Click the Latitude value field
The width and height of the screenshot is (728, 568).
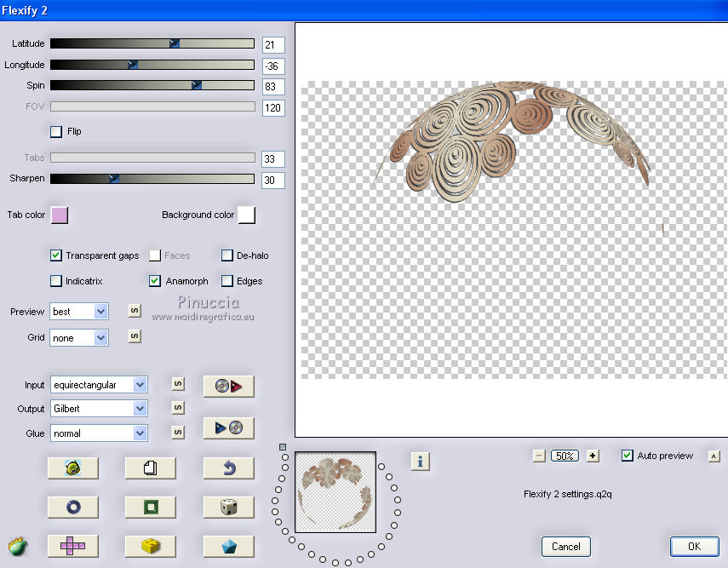point(273,45)
